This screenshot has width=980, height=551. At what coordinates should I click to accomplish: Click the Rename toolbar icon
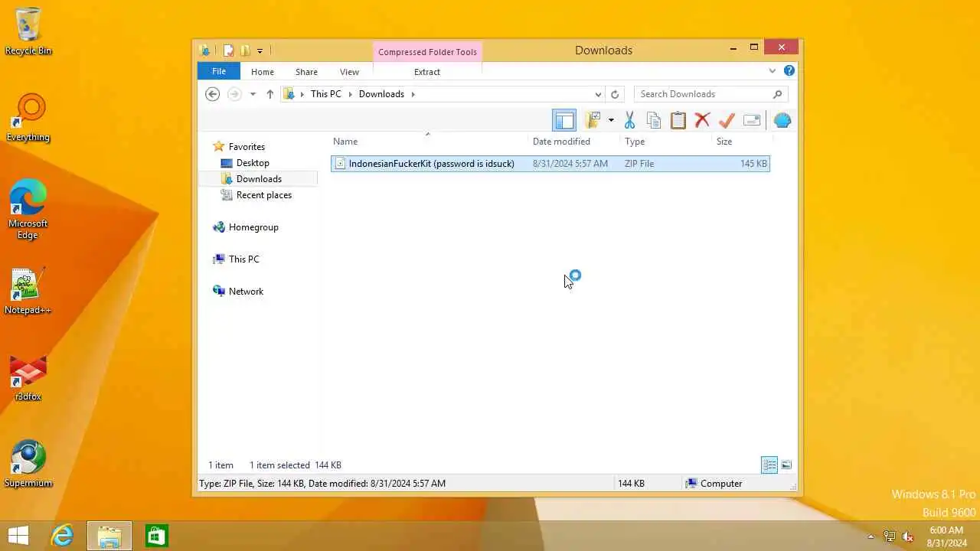(752, 120)
